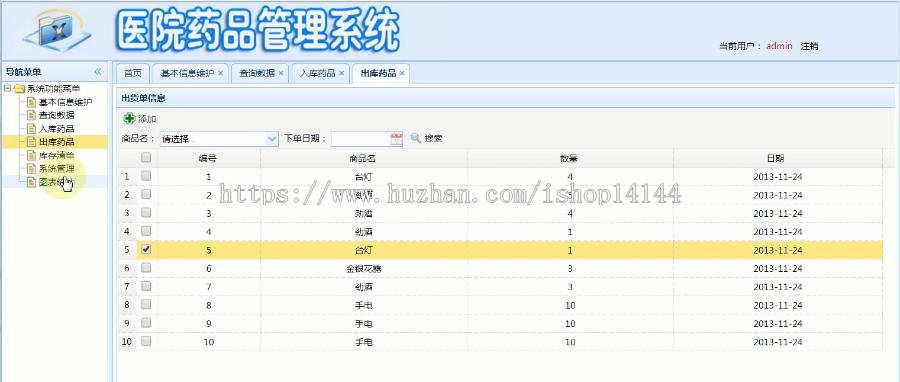This screenshot has width=900, height=382.
Task: Click the 日期 column header
Action: pyautogui.click(x=777, y=158)
